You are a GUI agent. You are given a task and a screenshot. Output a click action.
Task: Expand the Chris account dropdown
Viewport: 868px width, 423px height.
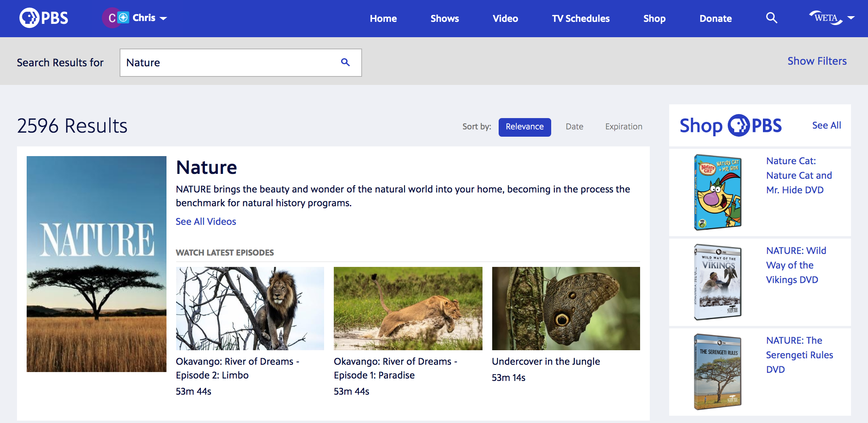(x=163, y=18)
